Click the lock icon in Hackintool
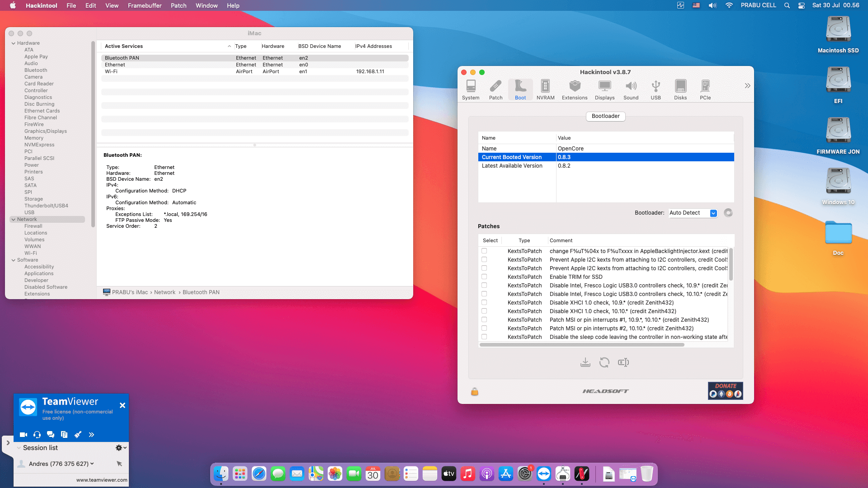Image resolution: width=868 pixels, height=488 pixels. pyautogui.click(x=474, y=391)
